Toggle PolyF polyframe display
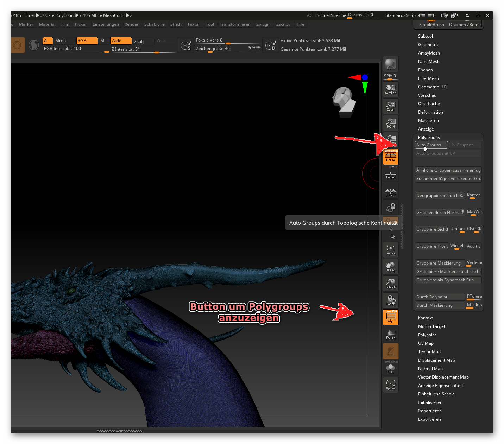Viewport: 504px width, 444px height. tap(390, 317)
